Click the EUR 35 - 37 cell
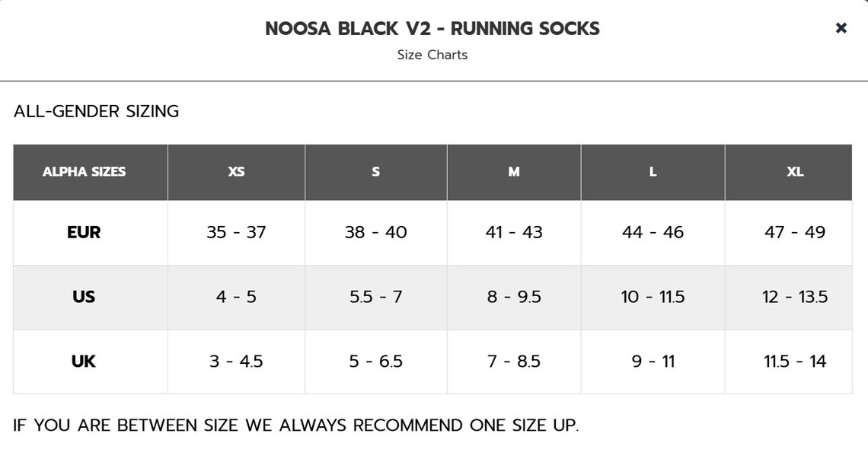 pyautogui.click(x=236, y=232)
